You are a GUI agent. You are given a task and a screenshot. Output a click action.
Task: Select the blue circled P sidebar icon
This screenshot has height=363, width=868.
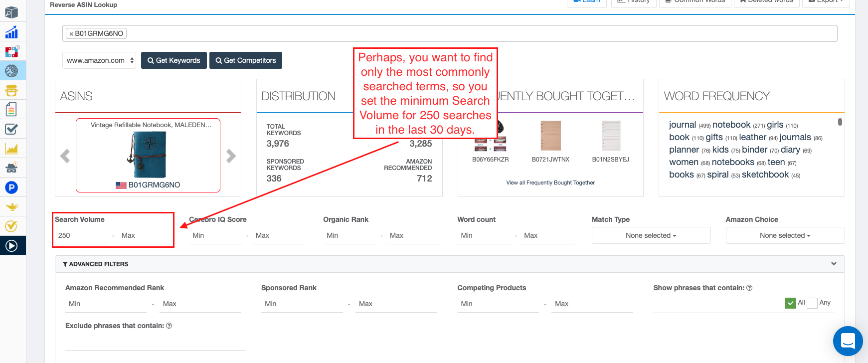pos(11,187)
